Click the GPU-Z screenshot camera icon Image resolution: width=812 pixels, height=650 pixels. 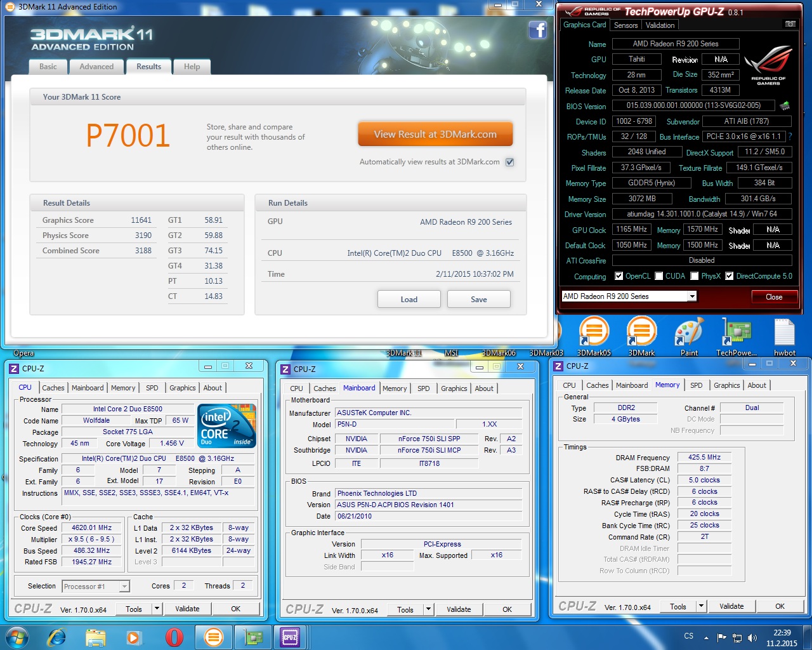(x=790, y=24)
